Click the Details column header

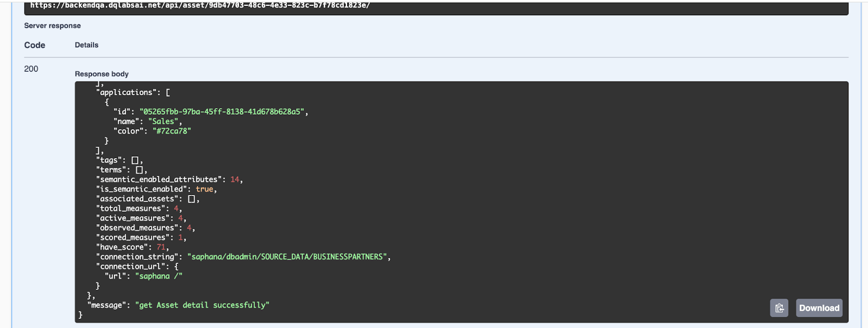tap(87, 45)
